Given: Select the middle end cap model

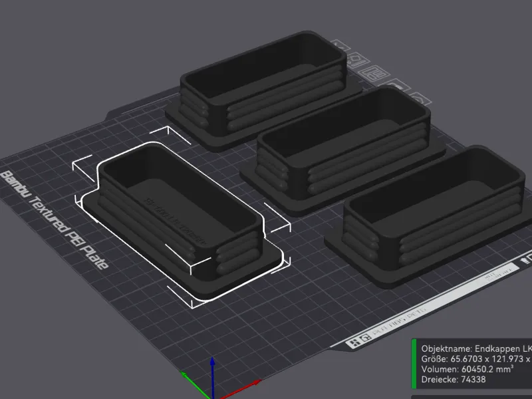Looking at the screenshot, I should pos(342,151).
